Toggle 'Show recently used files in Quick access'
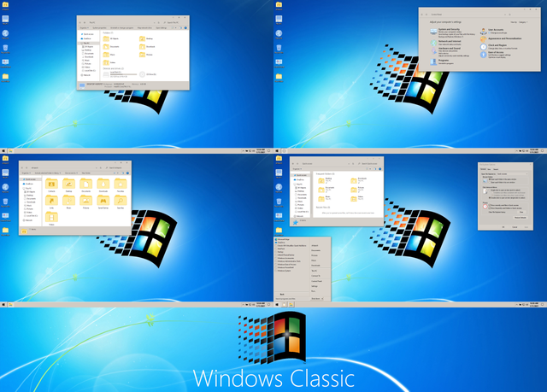 coord(503,205)
